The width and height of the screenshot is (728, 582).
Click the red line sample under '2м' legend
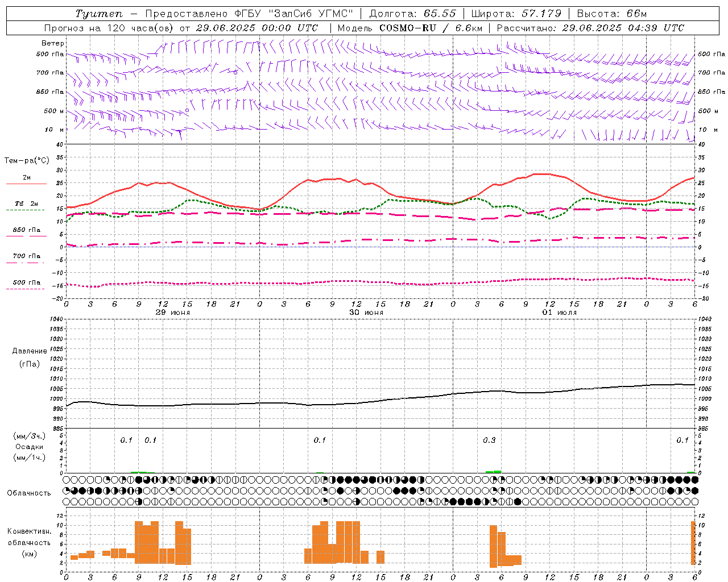(26, 184)
